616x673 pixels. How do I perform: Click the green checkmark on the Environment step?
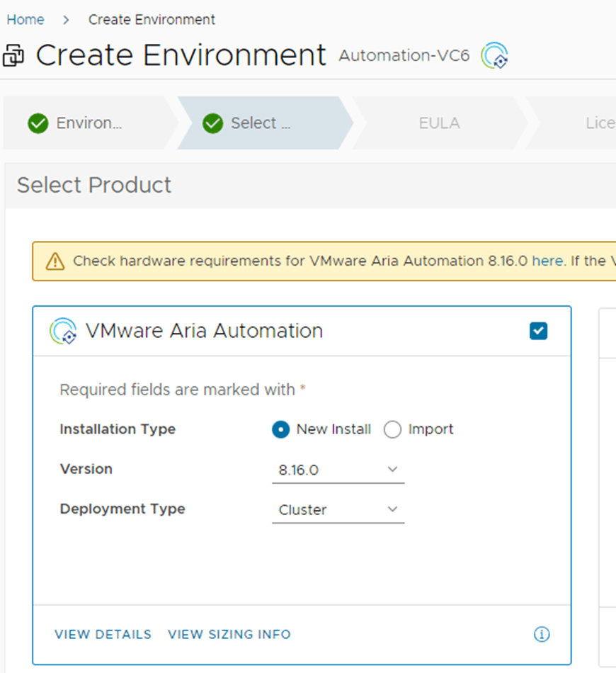pyautogui.click(x=38, y=123)
